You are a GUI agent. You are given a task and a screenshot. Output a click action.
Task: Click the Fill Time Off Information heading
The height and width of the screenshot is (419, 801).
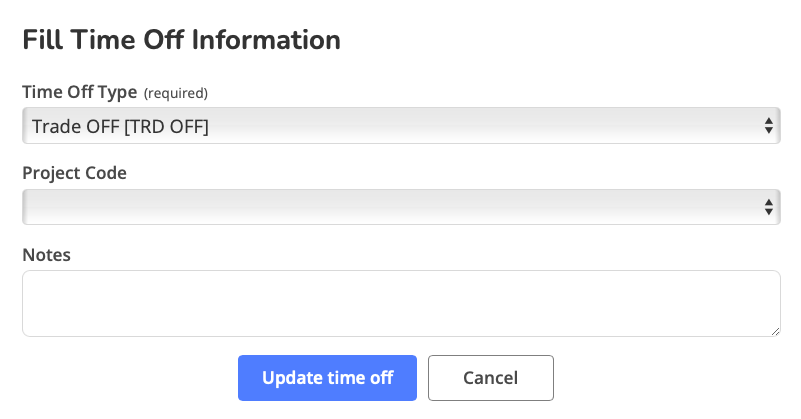(181, 40)
